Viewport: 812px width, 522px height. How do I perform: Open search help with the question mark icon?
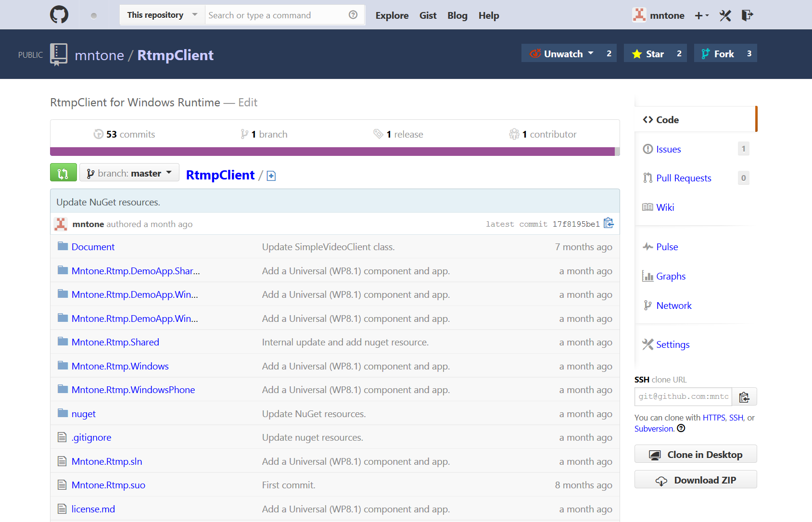(354, 15)
